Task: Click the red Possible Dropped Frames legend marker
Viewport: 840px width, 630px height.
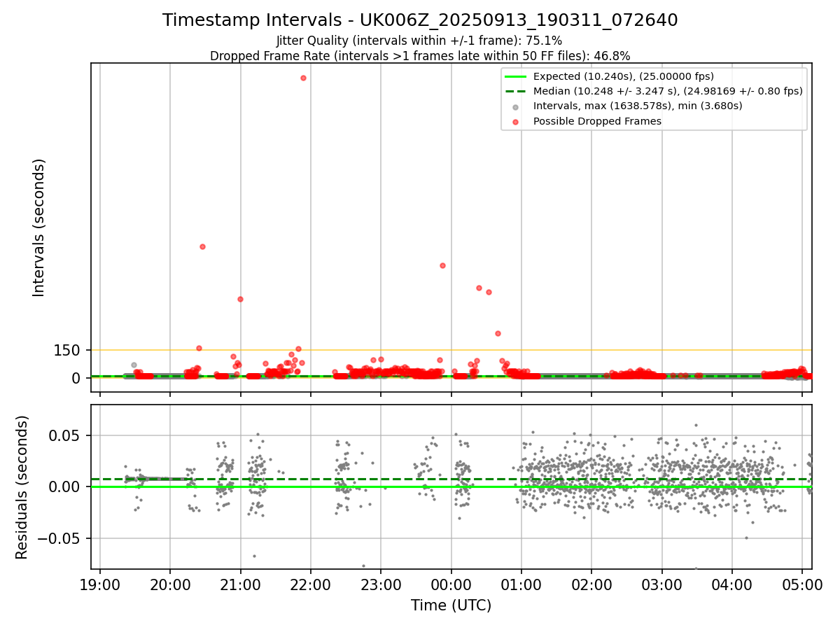Action: [x=515, y=121]
